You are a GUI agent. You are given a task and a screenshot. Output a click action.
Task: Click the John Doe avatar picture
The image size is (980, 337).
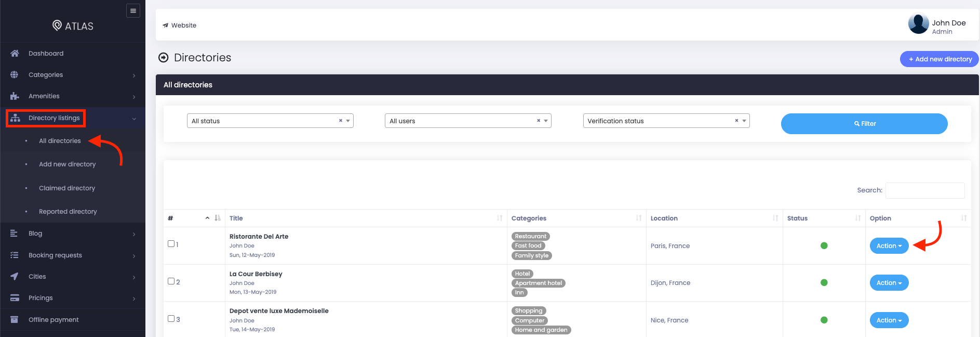click(x=918, y=24)
